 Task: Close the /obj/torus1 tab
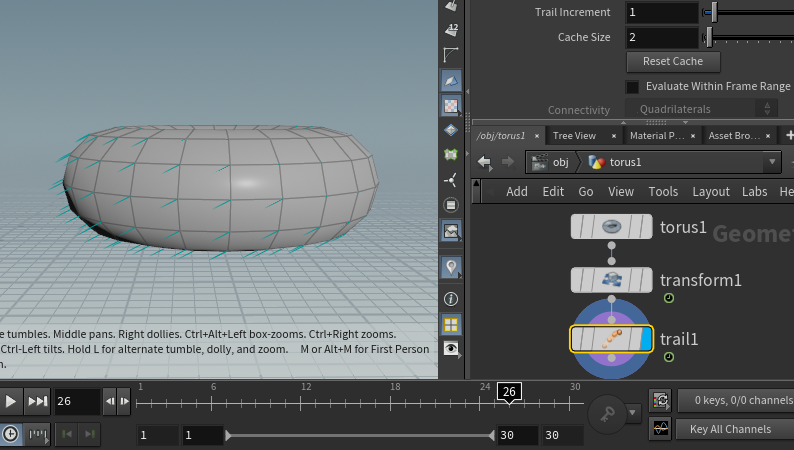(x=537, y=136)
